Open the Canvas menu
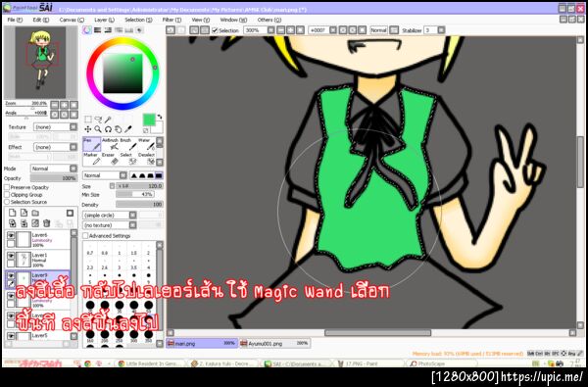The image size is (588, 387). pyautogui.click(x=72, y=20)
